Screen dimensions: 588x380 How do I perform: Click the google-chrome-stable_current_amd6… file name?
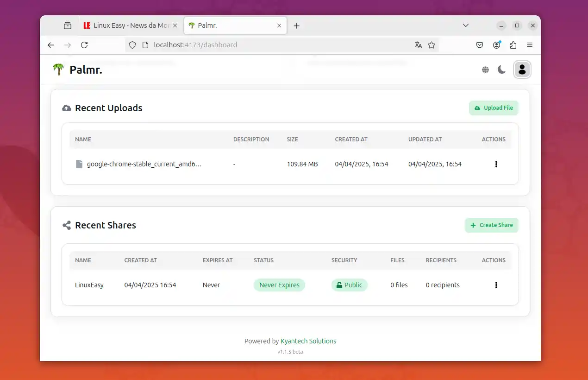click(x=144, y=164)
